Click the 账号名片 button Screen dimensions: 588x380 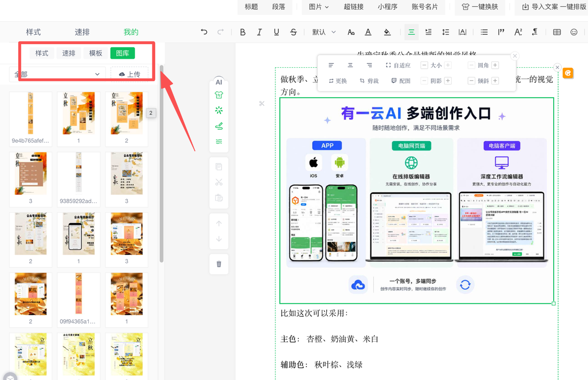[425, 7]
